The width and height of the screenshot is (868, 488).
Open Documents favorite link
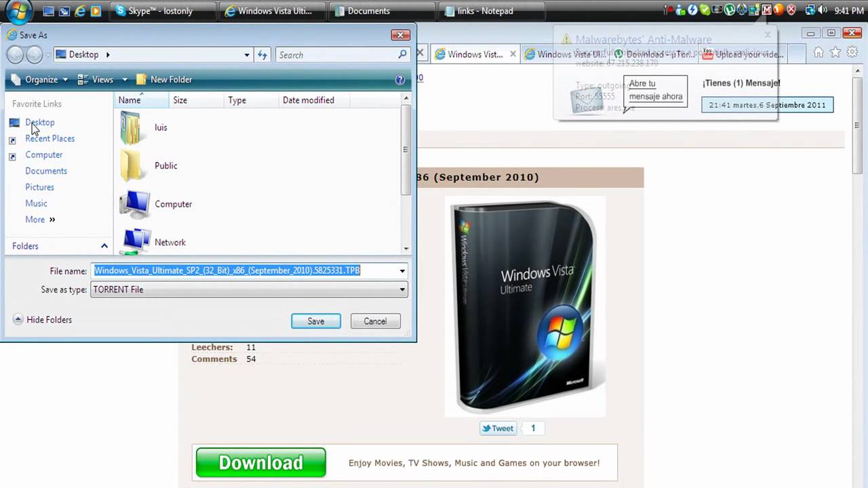coord(46,171)
